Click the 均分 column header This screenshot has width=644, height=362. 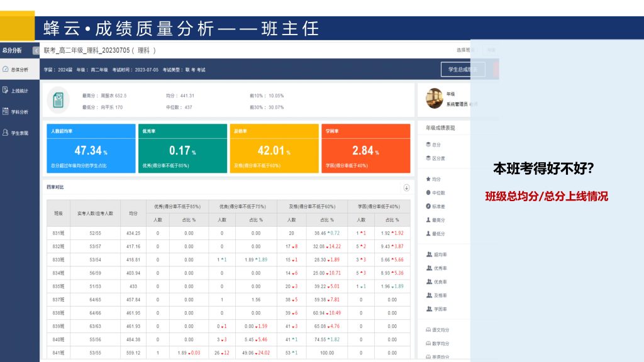click(x=133, y=213)
